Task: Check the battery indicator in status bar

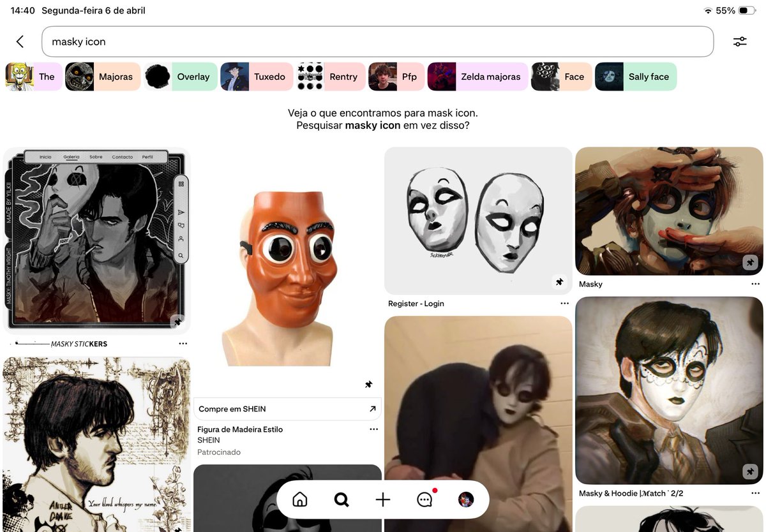Action: 747,11
